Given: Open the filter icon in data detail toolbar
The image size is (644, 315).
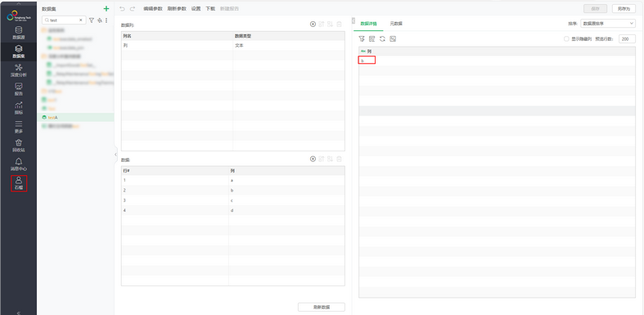Looking at the screenshot, I should pyautogui.click(x=362, y=38).
